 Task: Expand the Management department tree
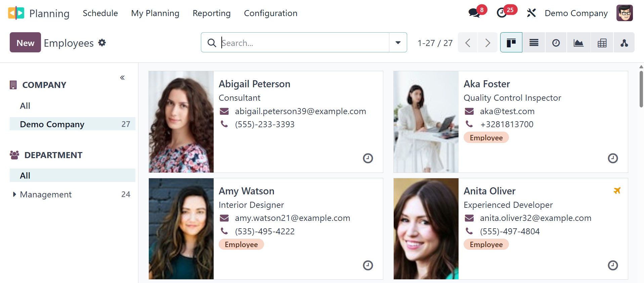14,194
